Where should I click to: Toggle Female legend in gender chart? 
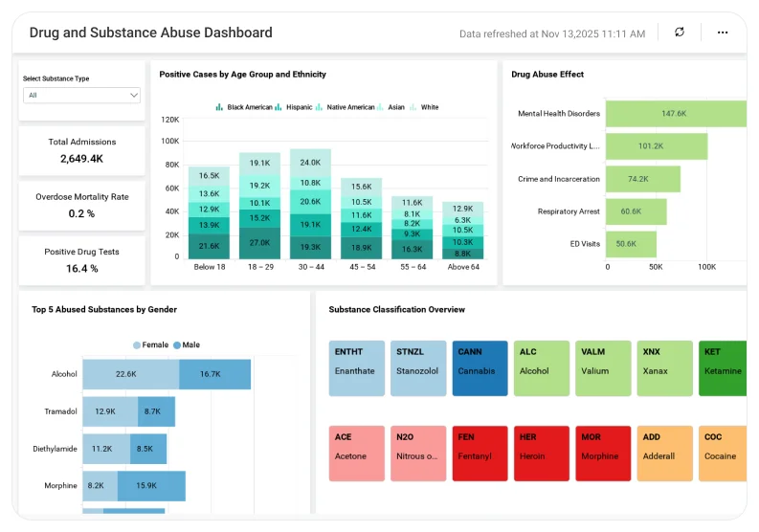point(150,345)
